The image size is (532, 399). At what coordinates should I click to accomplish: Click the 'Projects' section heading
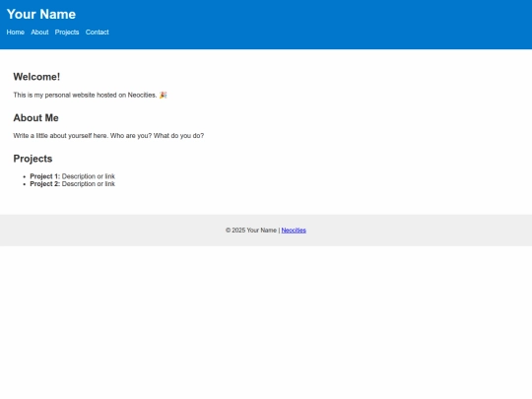coord(33,159)
